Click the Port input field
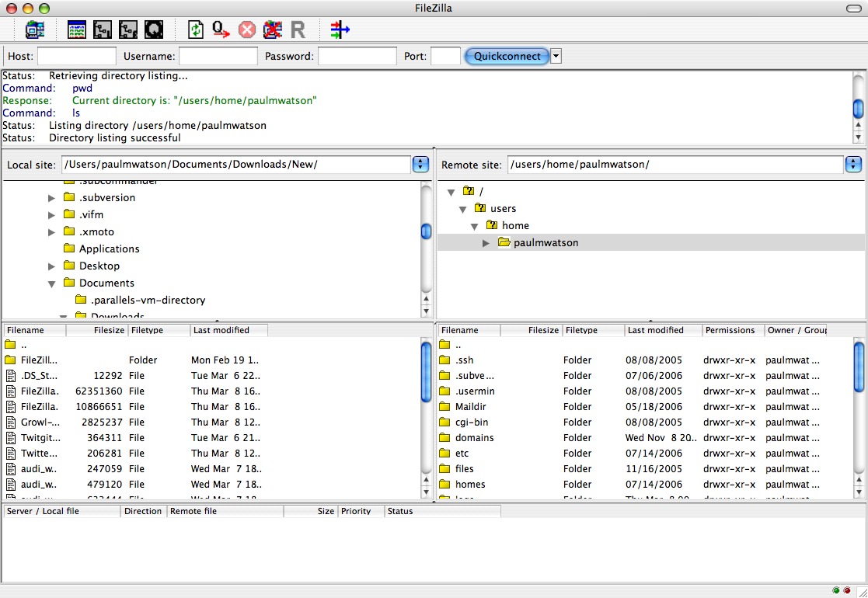 coord(445,56)
